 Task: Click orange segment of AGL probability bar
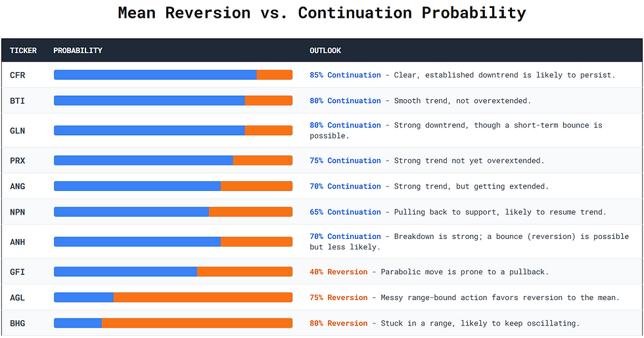pos(202,297)
